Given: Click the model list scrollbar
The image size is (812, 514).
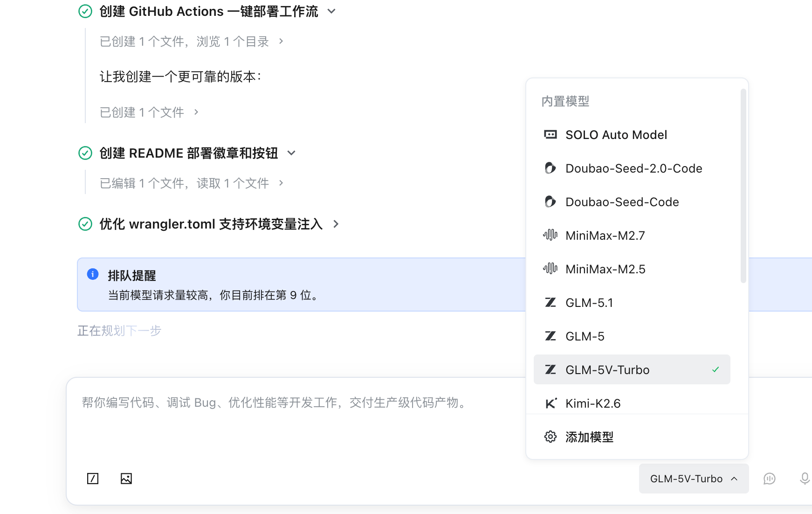Looking at the screenshot, I should [743, 186].
